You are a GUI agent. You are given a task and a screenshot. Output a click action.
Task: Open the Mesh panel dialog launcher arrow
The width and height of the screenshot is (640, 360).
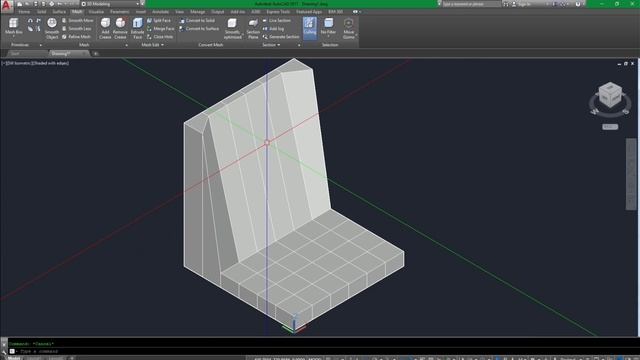[x=127, y=45]
